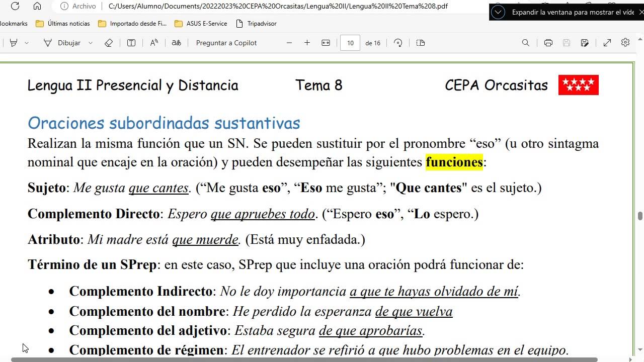Click the bold term "Complemento de régimen"
644x362 pixels.
(x=146, y=349)
